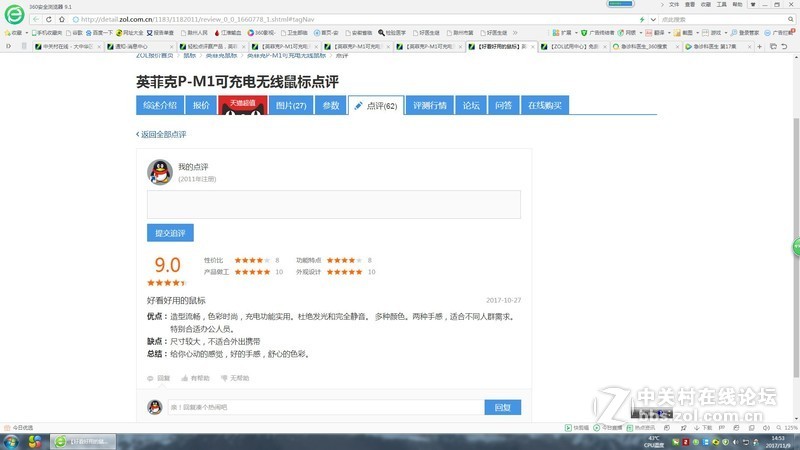Click the green lightning speed-mode icon
The height and width of the screenshot is (450, 800).
coord(642,19)
